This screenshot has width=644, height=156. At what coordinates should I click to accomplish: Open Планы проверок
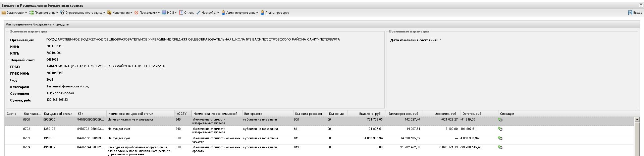275,13
